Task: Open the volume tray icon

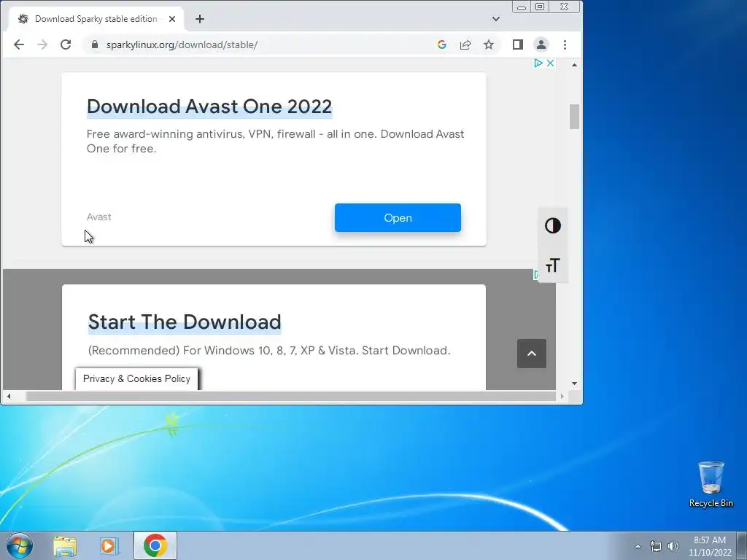Action: tap(673, 546)
